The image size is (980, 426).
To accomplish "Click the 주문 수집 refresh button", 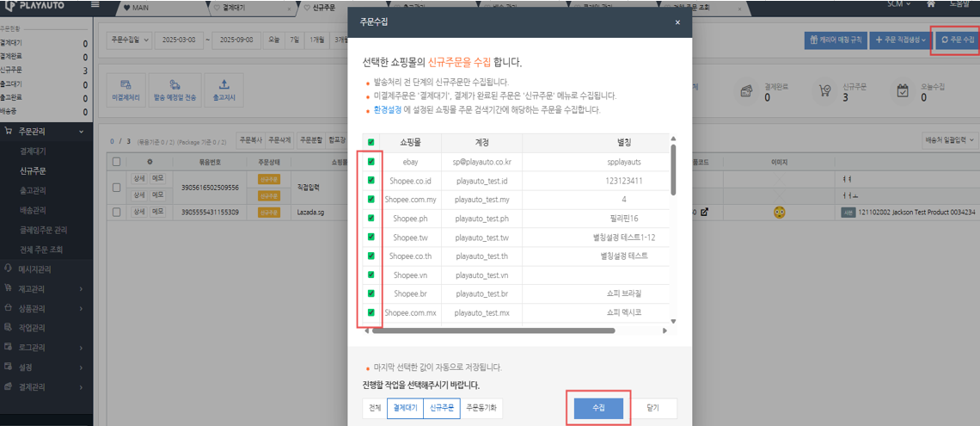I will tap(959, 40).
